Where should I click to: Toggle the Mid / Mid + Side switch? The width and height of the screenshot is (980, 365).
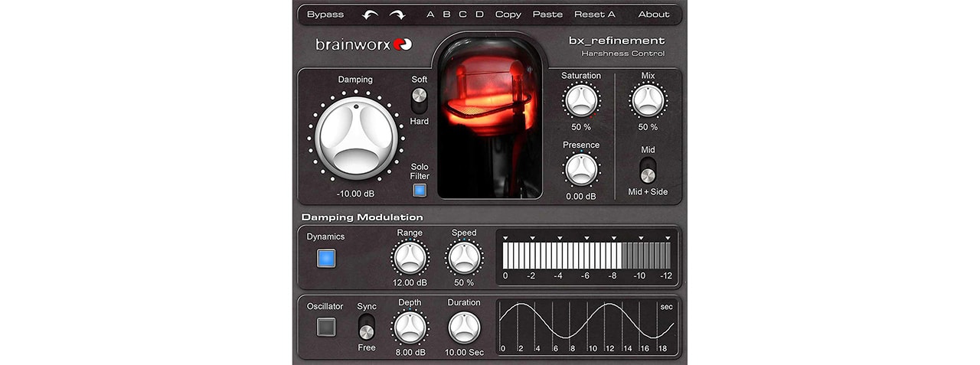(648, 170)
